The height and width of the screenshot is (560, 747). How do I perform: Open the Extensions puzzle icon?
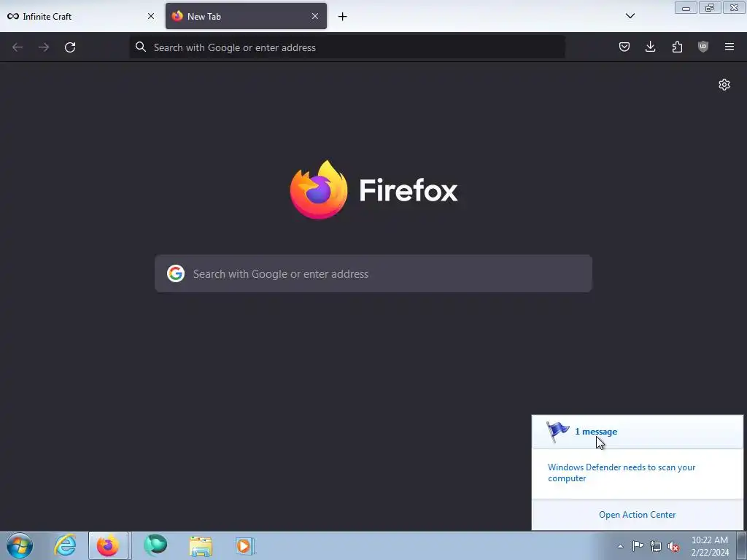click(x=677, y=47)
